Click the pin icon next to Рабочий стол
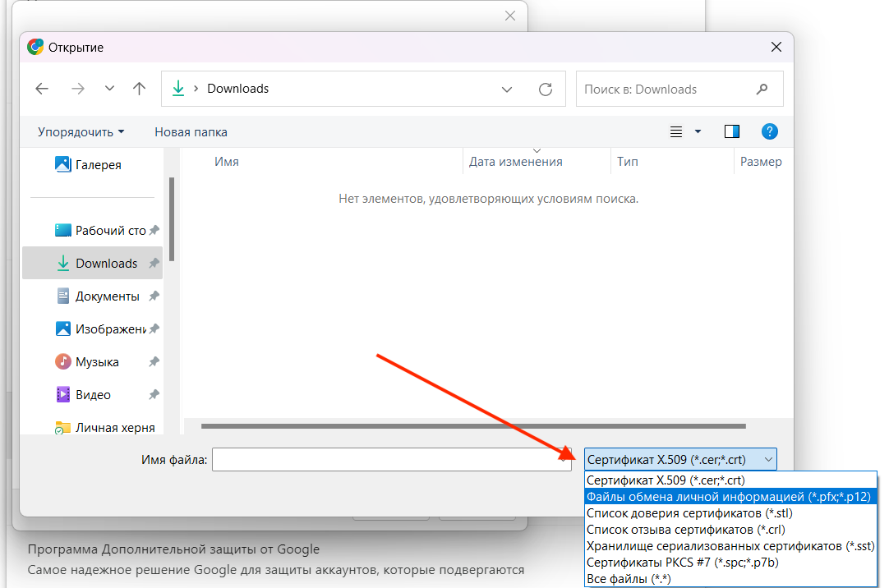 tap(154, 231)
